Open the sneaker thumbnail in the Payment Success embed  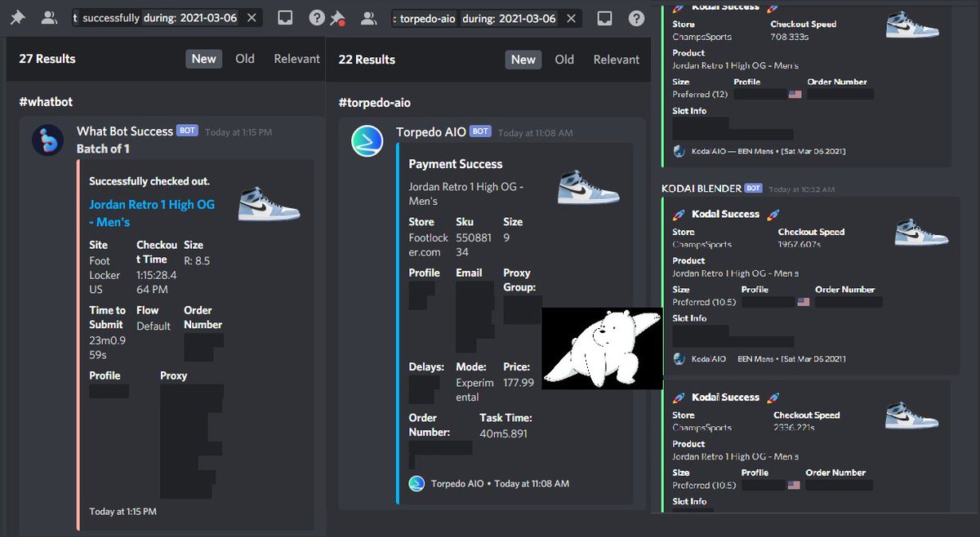pos(589,187)
